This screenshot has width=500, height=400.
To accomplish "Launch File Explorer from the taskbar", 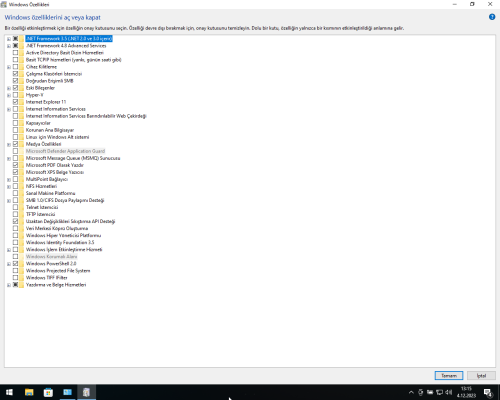I will tap(29, 392).
